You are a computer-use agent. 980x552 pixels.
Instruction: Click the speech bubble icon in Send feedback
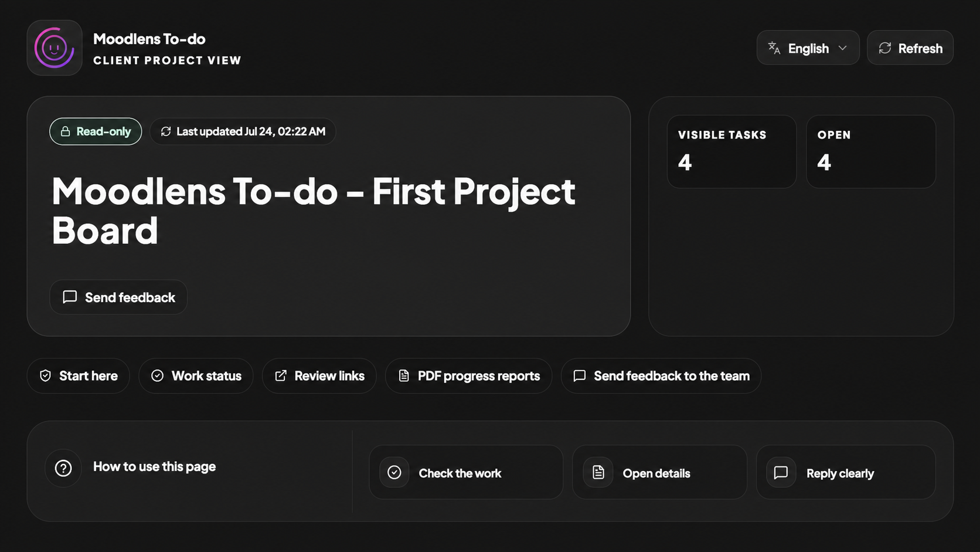(x=70, y=297)
